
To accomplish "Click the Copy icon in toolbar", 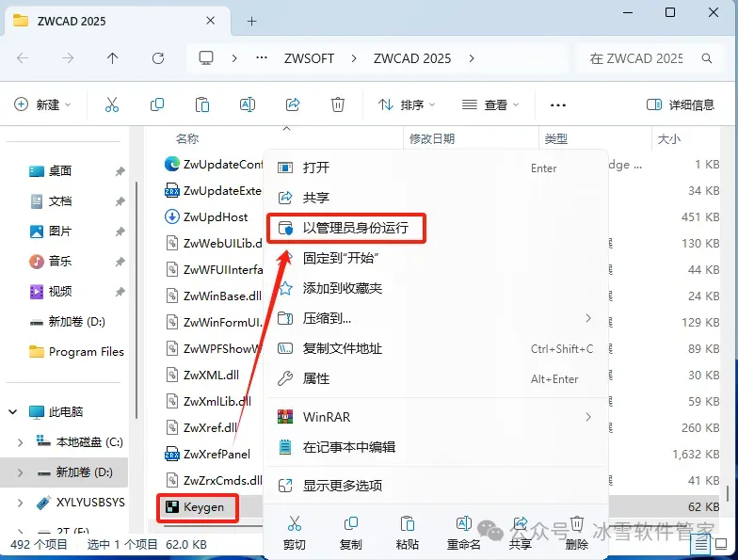I will point(156,104).
